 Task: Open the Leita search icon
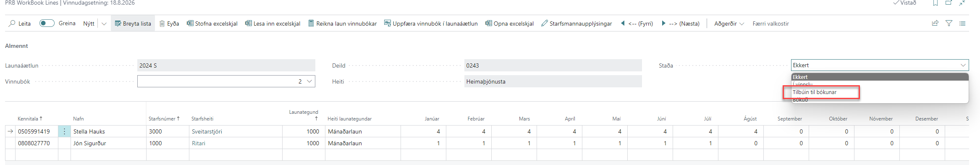tap(12, 24)
